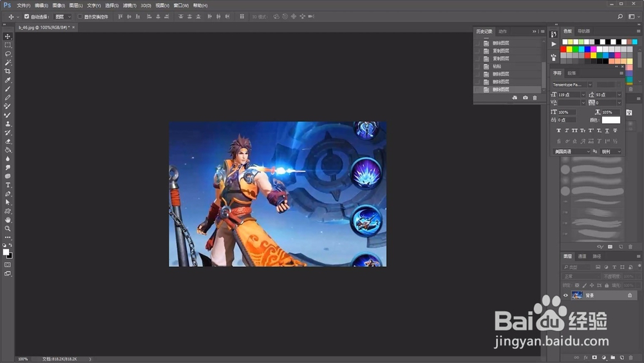
Task: Select the Path Selection arrow tool
Action: 7,202
